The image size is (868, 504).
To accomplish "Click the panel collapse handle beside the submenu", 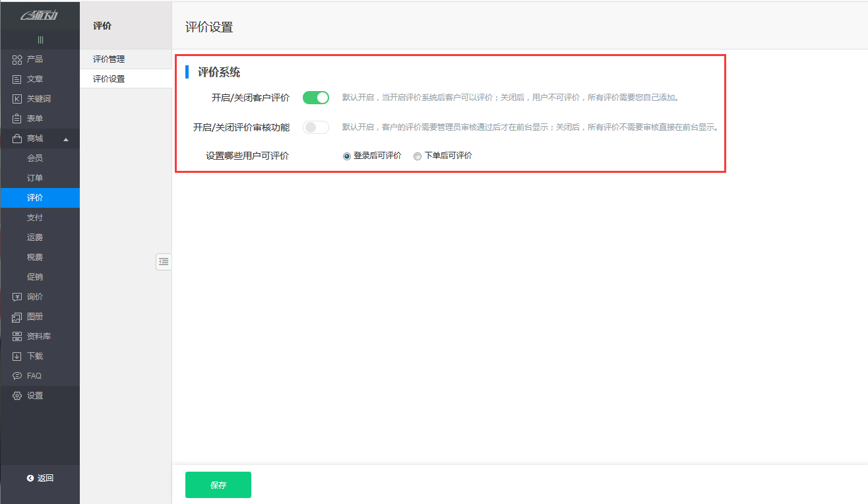I will coord(164,262).
